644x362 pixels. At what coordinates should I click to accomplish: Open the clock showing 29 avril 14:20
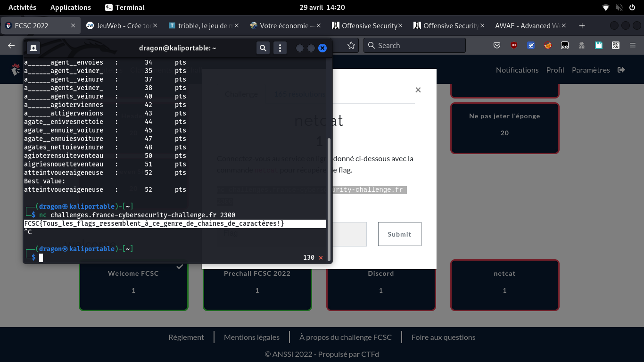pos(322,7)
